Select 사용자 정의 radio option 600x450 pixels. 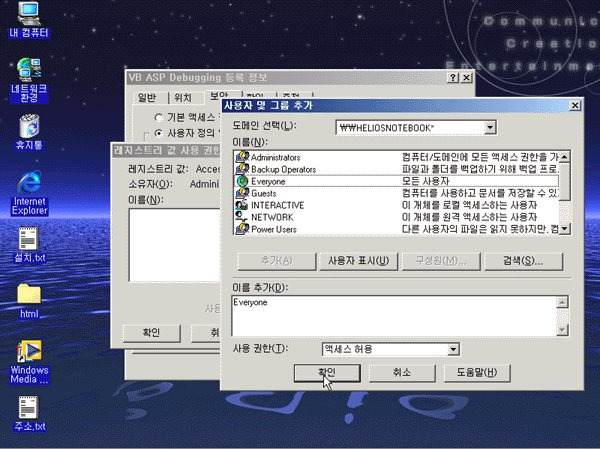click(158, 133)
